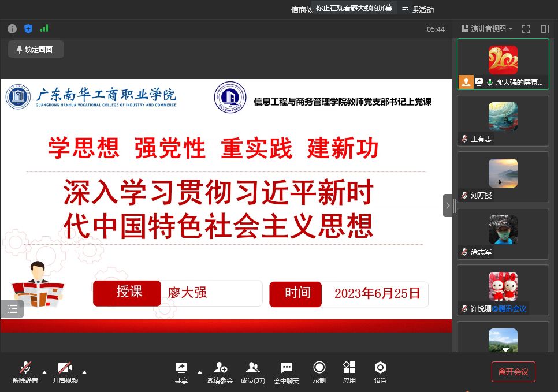Check the green network signal icon
The image size is (558, 392).
[44, 28]
